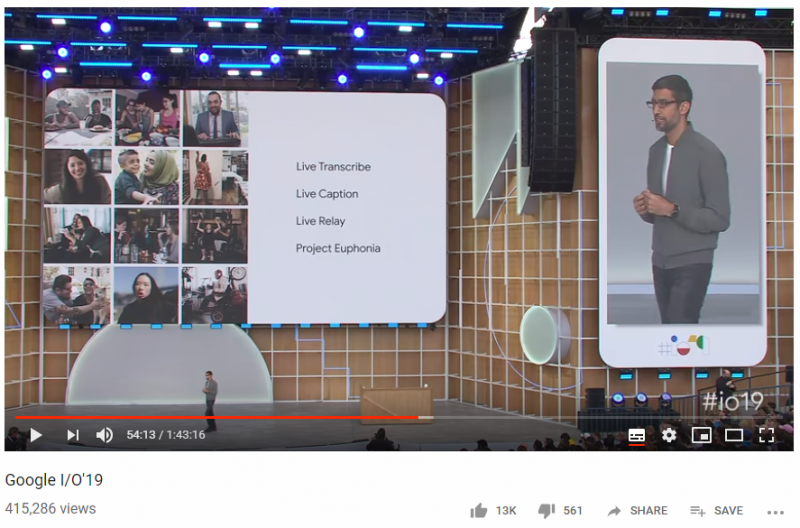The image size is (800, 528).
Task: Open the video settings gear
Action: 669,435
